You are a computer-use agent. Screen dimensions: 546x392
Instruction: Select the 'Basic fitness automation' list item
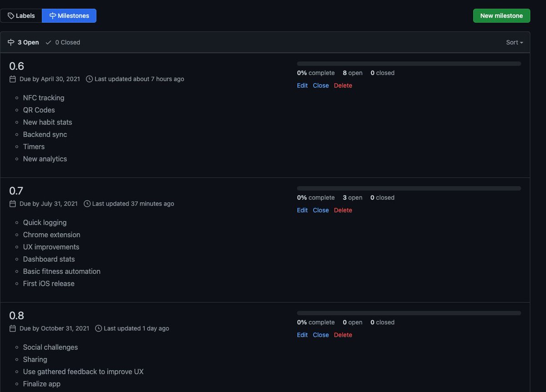62,271
